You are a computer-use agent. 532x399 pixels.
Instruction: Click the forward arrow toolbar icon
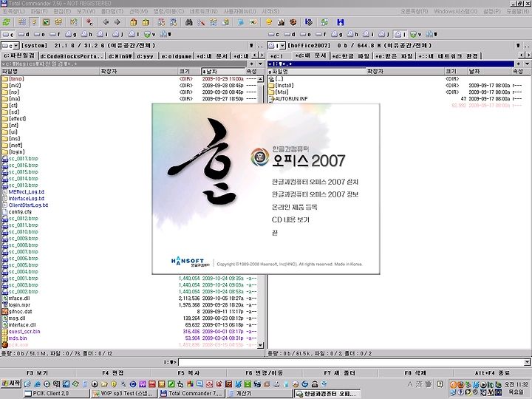(x=117, y=22)
